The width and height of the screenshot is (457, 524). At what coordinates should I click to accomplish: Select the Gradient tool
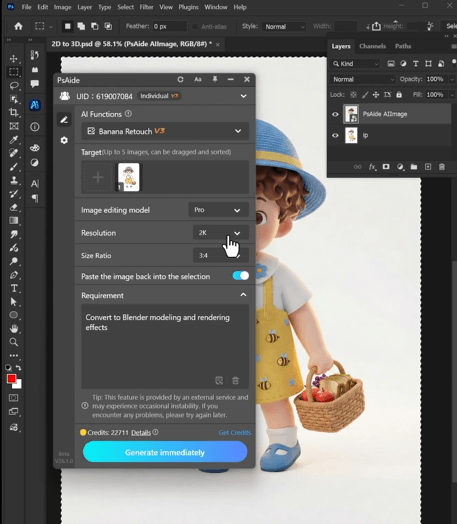(x=14, y=221)
